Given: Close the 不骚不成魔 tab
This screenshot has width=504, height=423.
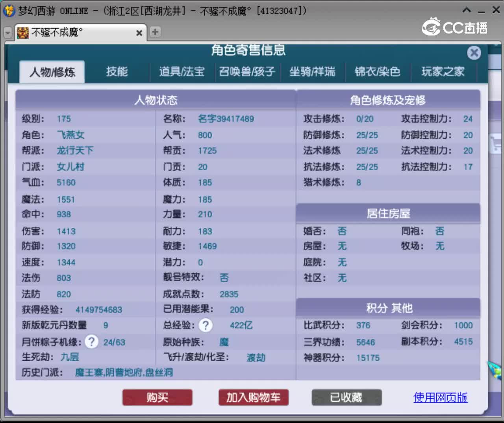Looking at the screenshot, I should (139, 33).
